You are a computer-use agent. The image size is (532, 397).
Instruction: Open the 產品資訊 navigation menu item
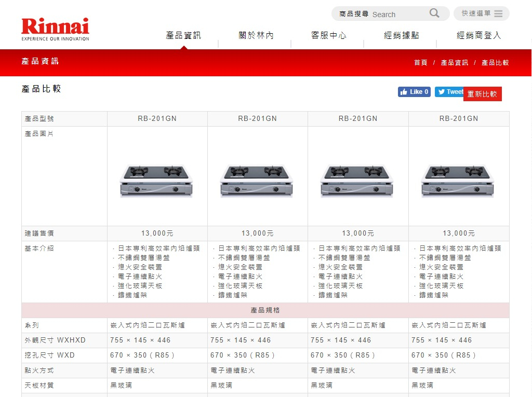(183, 35)
